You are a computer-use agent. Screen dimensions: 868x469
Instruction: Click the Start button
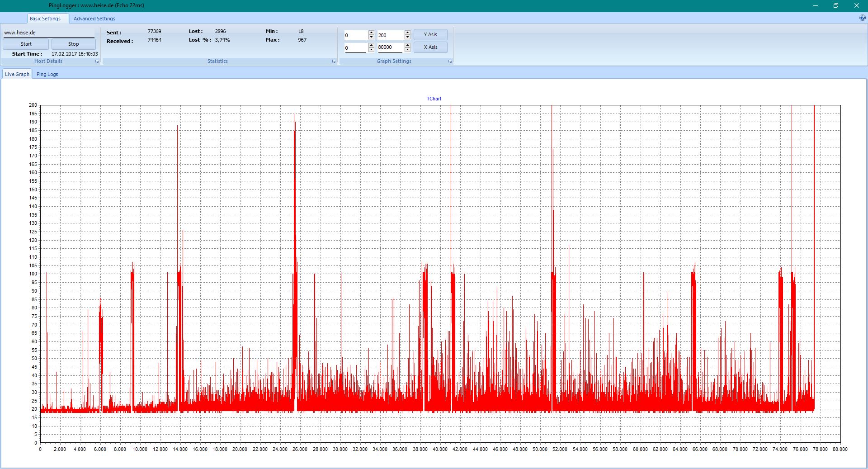click(x=26, y=44)
